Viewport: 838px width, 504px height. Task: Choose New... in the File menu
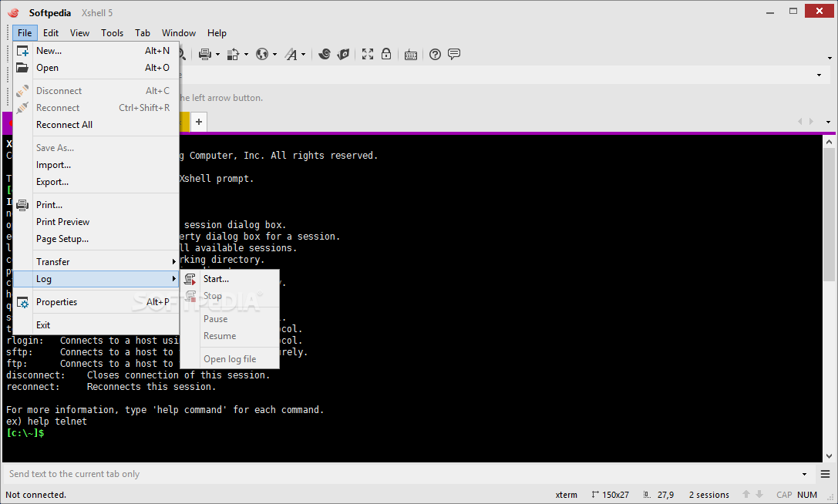tap(96, 51)
